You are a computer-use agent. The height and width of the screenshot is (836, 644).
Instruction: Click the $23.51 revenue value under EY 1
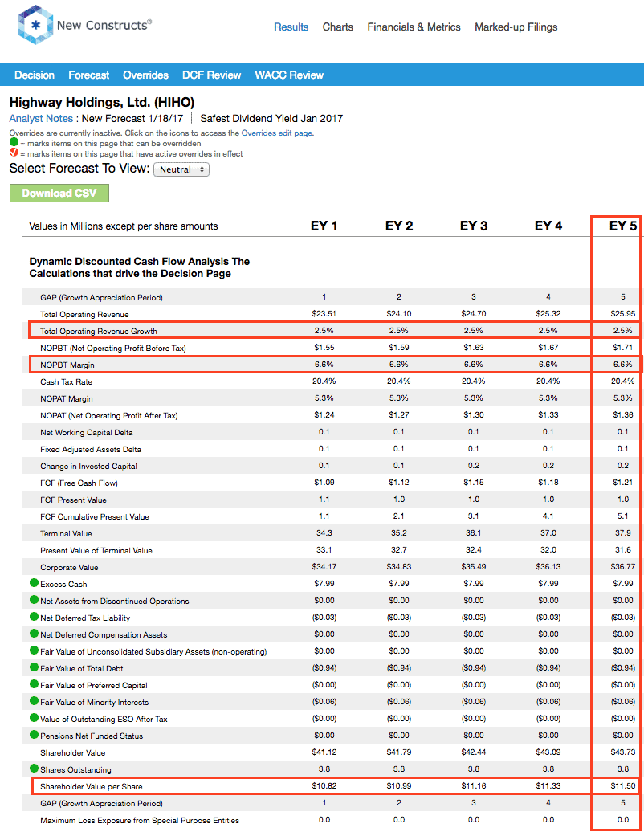click(x=324, y=313)
